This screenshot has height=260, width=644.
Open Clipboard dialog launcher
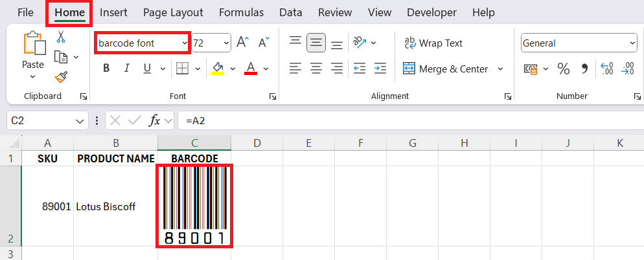click(x=84, y=96)
